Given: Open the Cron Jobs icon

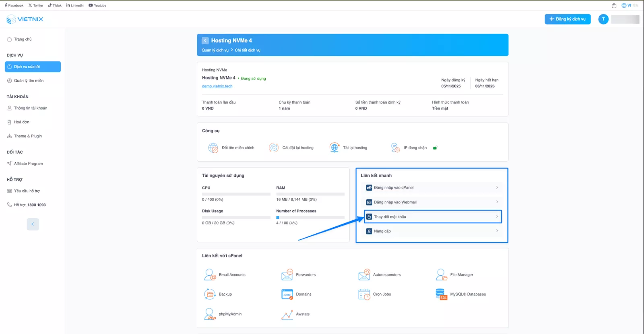Looking at the screenshot, I should coord(364,295).
